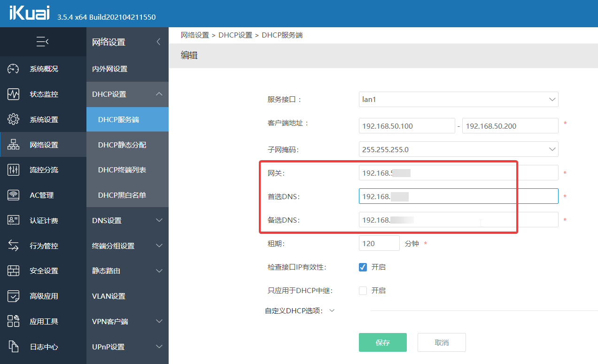Viewport: 598px width, 364px height.
Task: Open DHCP终端列表 menu item
Action: coord(122,170)
